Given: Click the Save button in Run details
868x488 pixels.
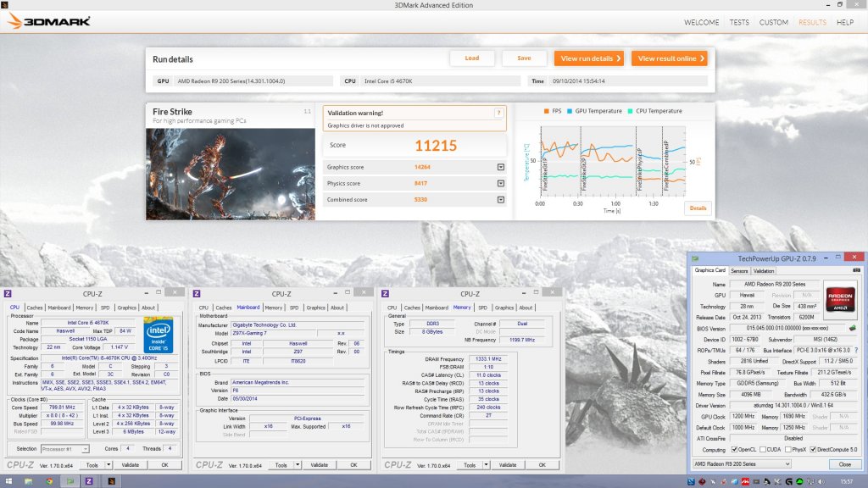Looking at the screenshot, I should 524,58.
